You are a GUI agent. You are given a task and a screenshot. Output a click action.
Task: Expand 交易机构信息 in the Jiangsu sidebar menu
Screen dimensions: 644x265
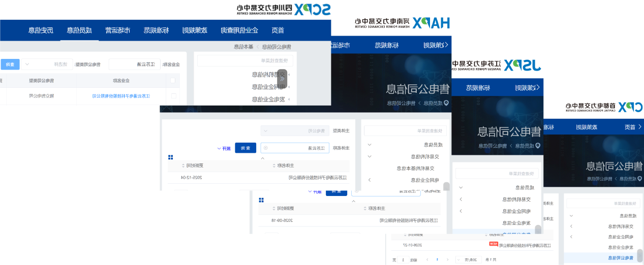pos(461,200)
